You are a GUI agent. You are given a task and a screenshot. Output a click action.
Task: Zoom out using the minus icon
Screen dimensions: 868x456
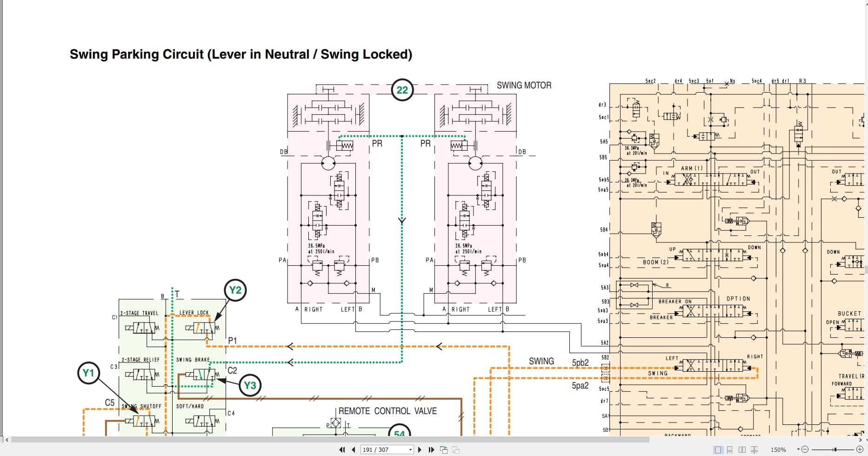[x=805, y=449]
